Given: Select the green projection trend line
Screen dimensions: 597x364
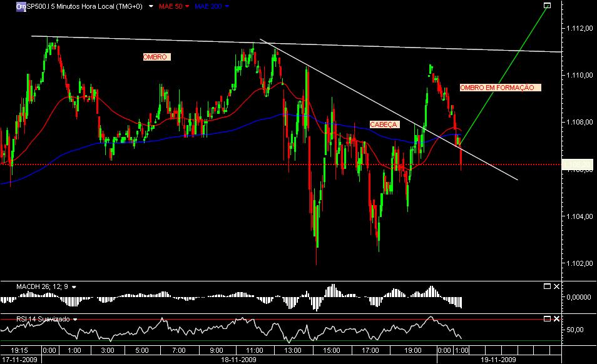Looking at the screenshot, I should point(504,76).
